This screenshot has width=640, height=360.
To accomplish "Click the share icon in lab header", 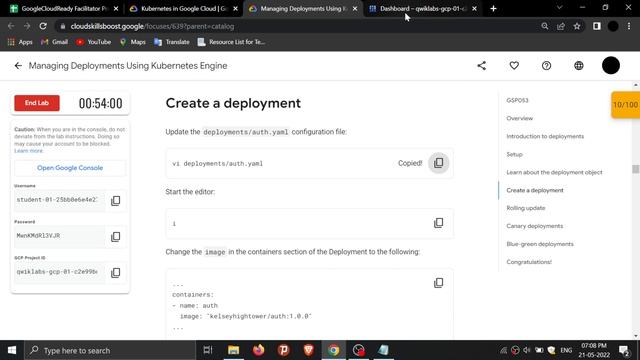I will (x=482, y=66).
